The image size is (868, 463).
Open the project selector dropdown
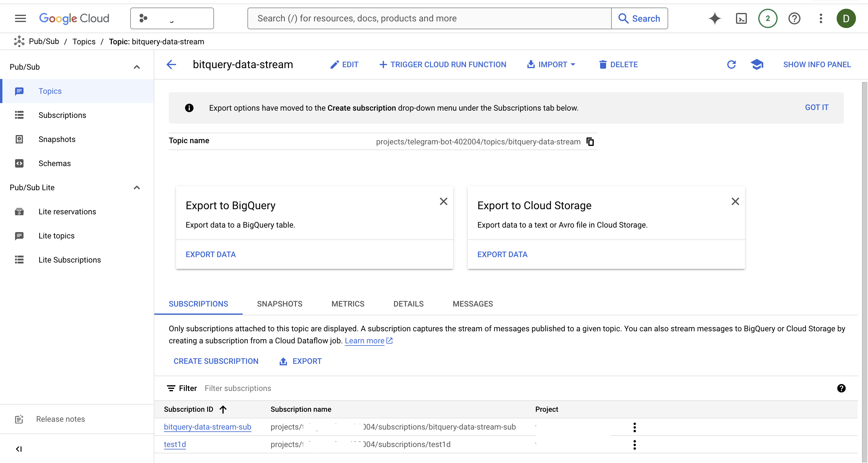[172, 18]
